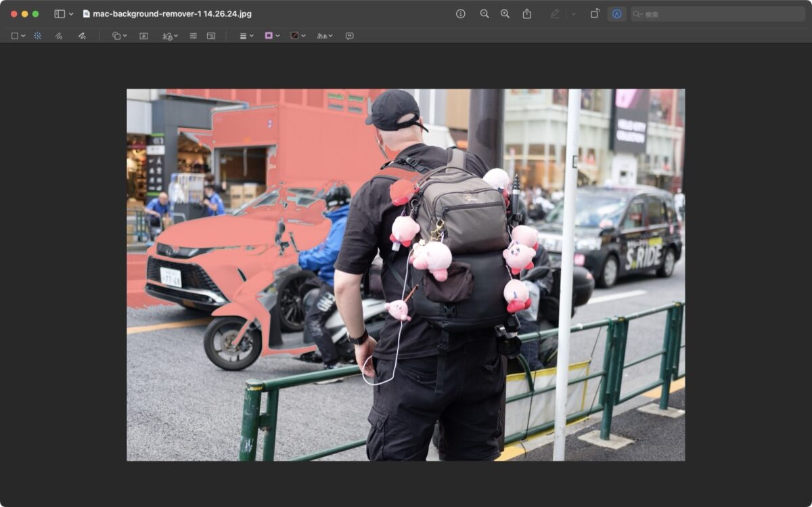The width and height of the screenshot is (812, 507).
Task: Choose the Draw pen tool
Action: 82,36
